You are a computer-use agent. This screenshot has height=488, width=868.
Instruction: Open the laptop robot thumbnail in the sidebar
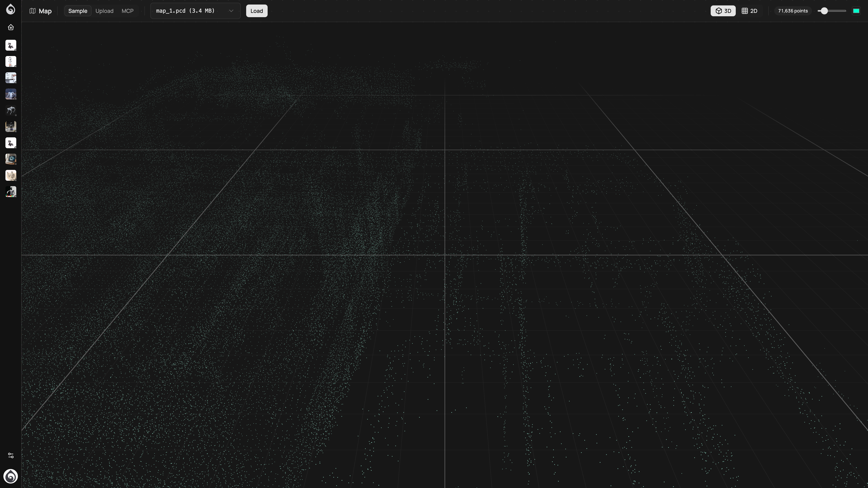click(x=11, y=159)
